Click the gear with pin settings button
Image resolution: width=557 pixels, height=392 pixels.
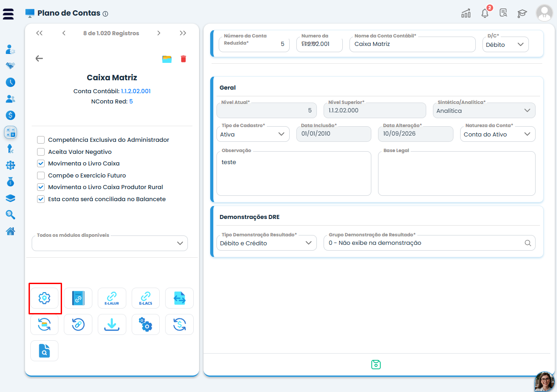(44, 298)
